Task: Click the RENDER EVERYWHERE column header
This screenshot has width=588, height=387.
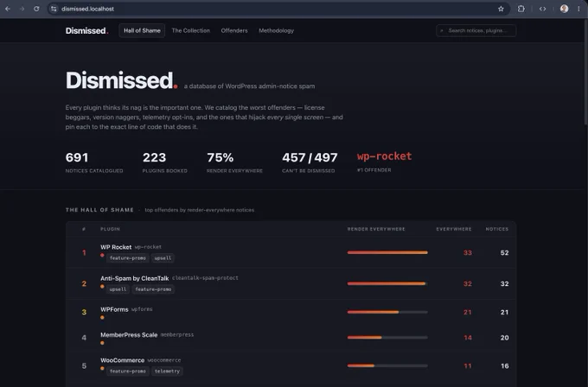Action: click(376, 229)
